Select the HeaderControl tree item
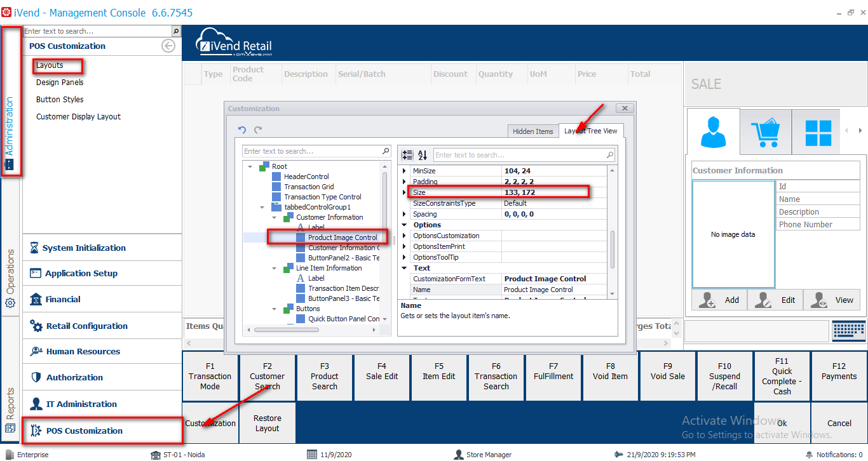This screenshot has height=461, width=868. click(x=306, y=177)
